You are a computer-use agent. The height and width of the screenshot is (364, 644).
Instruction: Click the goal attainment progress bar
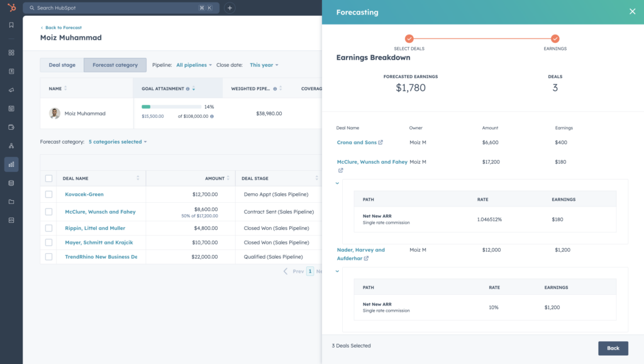click(171, 107)
